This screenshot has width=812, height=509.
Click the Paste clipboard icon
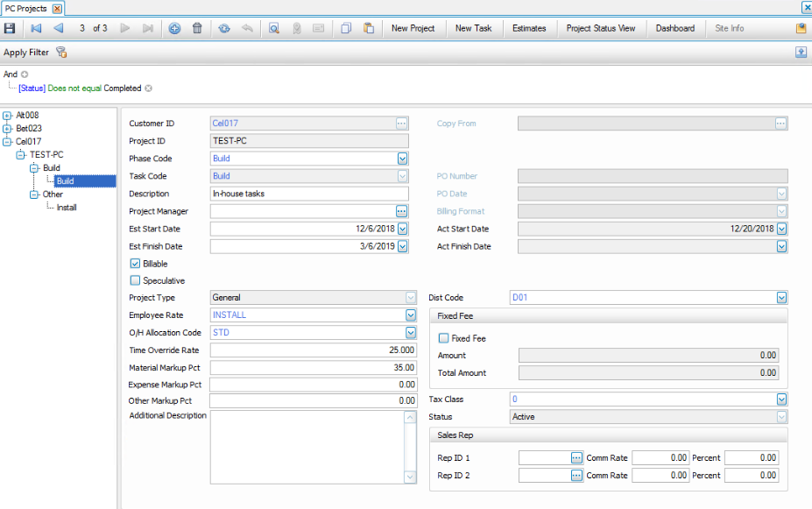[369, 28]
